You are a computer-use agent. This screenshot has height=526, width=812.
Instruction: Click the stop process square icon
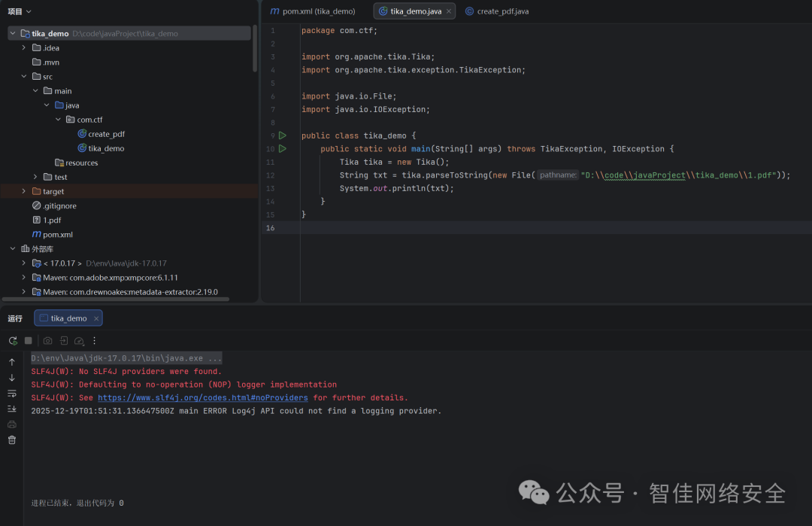pos(29,341)
